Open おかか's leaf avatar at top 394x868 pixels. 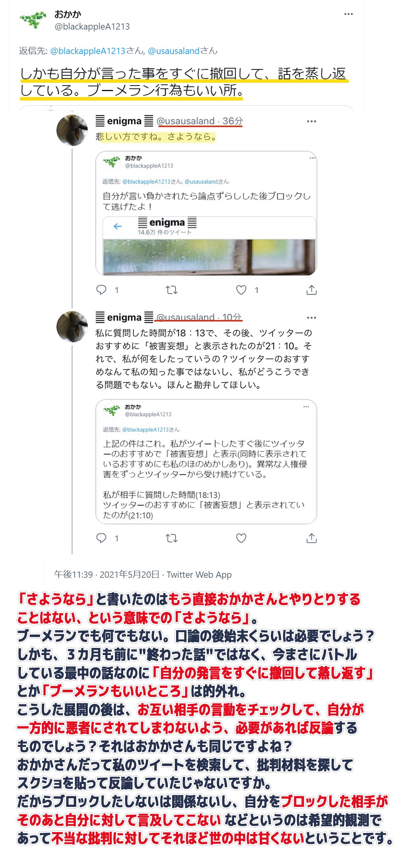point(33,20)
